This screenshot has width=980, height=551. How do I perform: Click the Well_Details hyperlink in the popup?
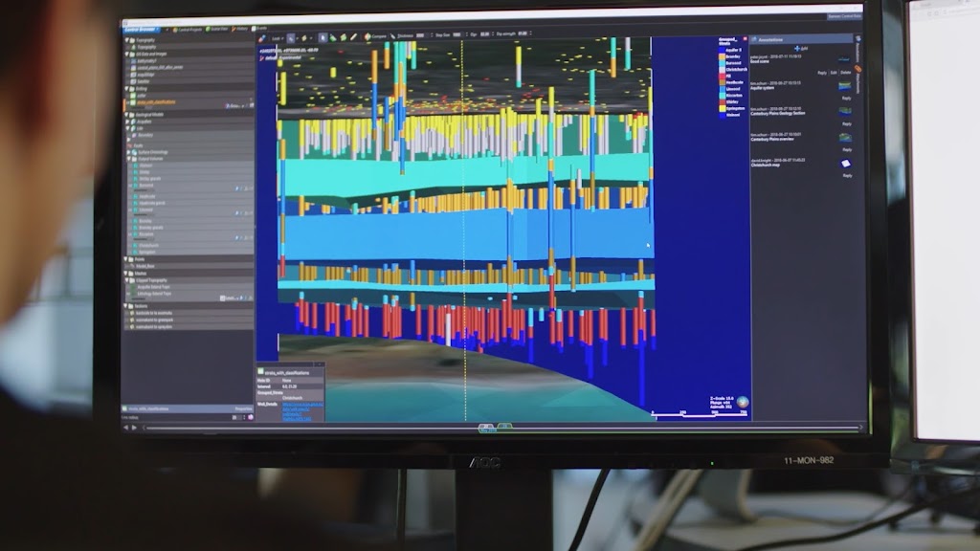[302, 411]
